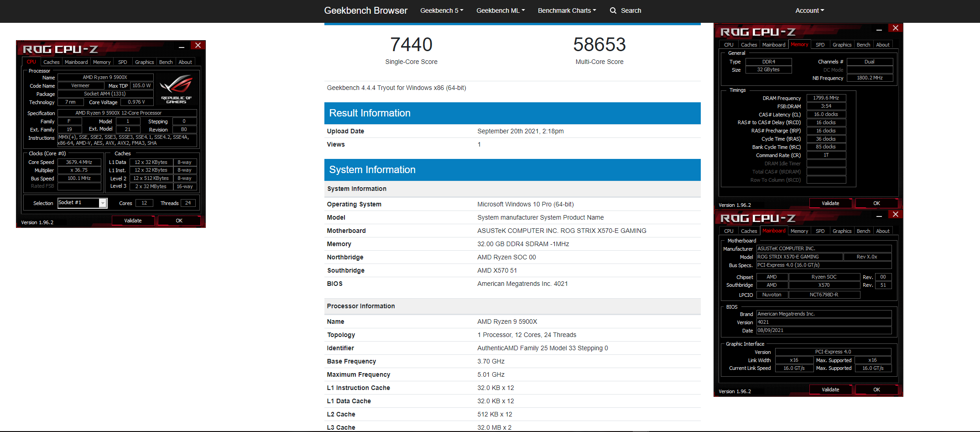
Task: Click the Republic of Gamers logo
Action: pos(177,89)
